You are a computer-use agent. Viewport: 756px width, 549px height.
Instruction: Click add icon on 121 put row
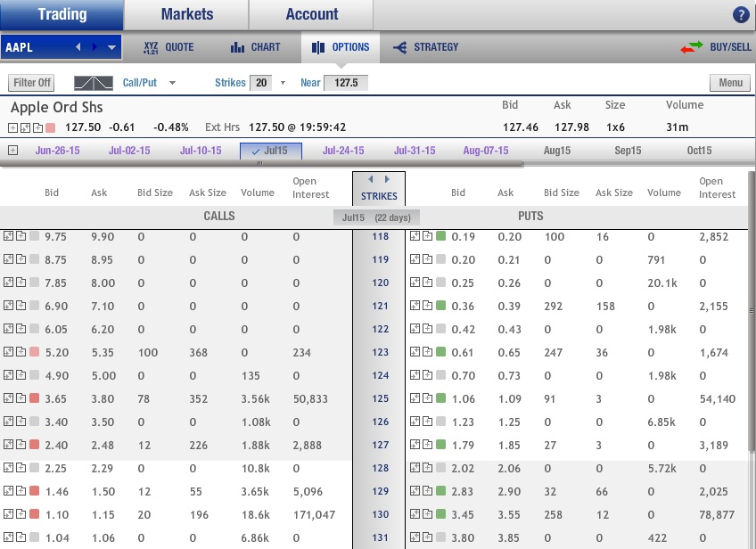coord(427,306)
